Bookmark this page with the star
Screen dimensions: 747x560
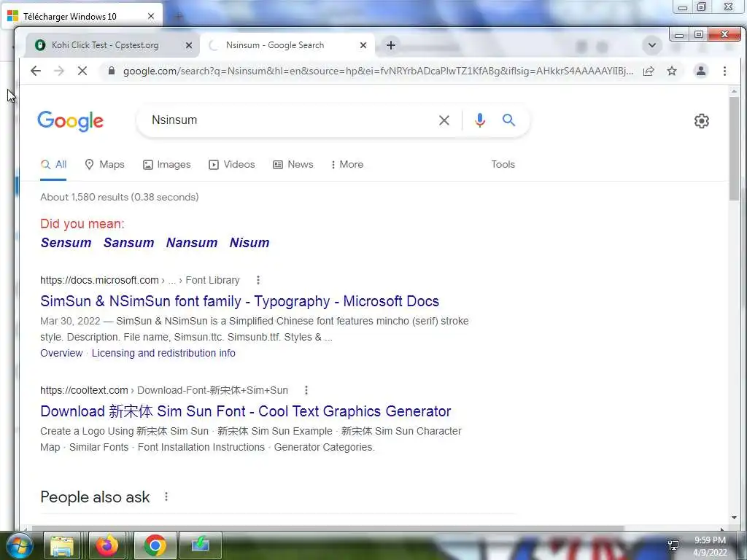[672, 71]
